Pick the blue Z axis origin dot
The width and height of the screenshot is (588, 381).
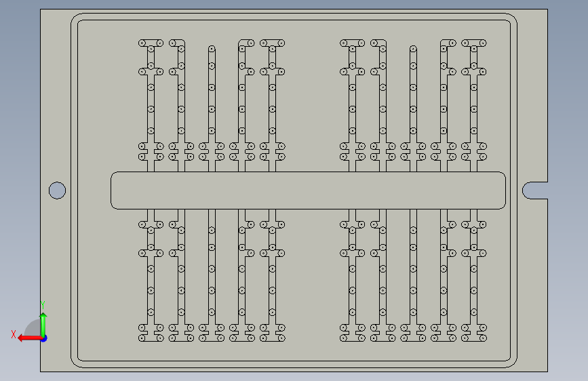[x=44, y=338]
